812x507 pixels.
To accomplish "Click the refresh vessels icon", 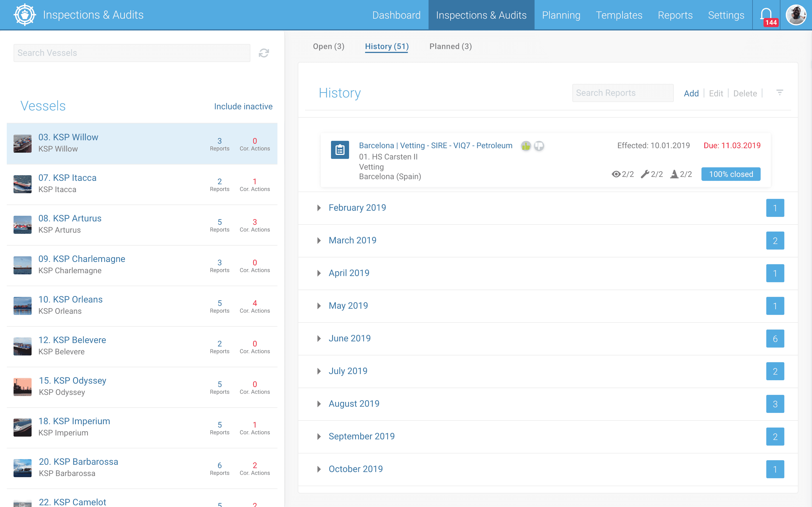I will 264,53.
